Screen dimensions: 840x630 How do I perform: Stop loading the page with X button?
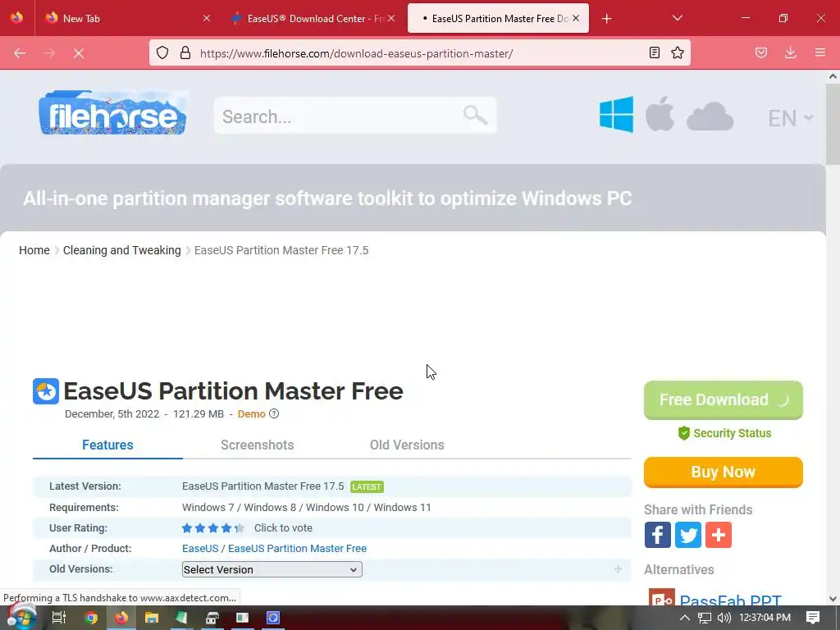[79, 53]
